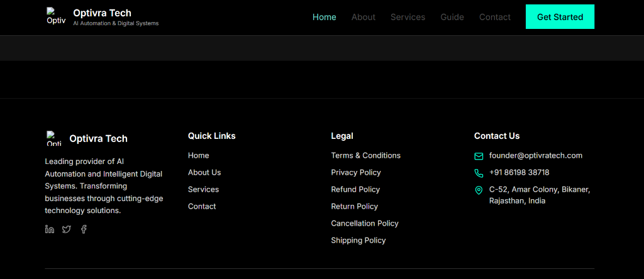
Task: Click the founder@optivratech.com email address
Action: point(536,155)
